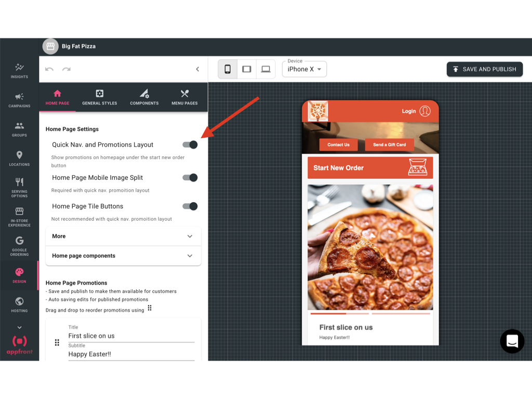This screenshot has height=399, width=532.
Task: Toggle Home Page Mobile Image Split switch
Action: tap(190, 178)
